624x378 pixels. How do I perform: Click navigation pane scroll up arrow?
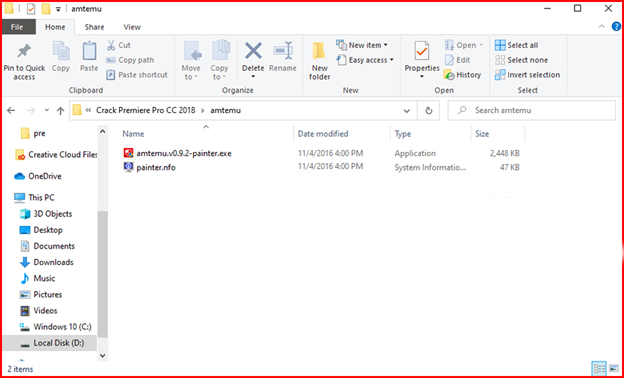tap(102, 131)
